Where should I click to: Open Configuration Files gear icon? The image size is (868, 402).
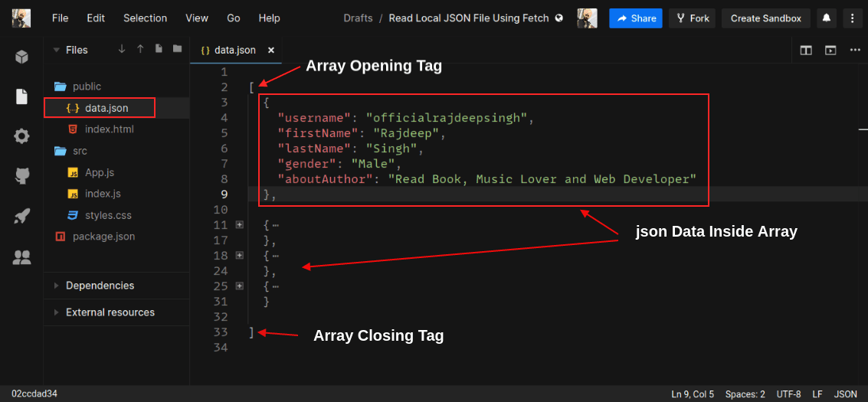point(21,136)
